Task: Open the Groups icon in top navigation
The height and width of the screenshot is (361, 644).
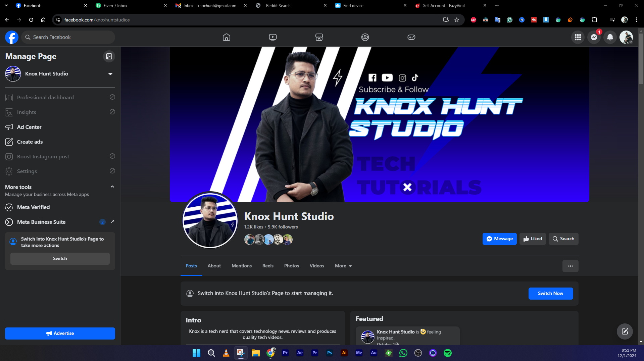Action: pyautogui.click(x=365, y=37)
